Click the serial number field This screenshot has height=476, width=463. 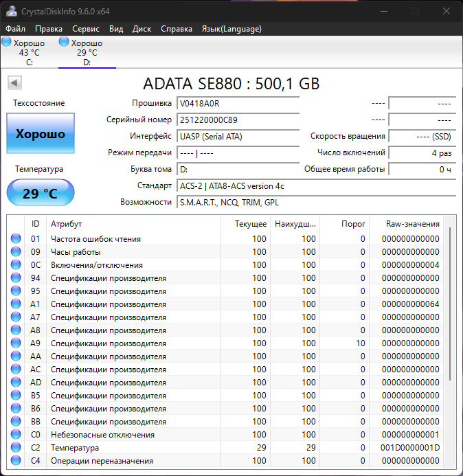click(238, 120)
